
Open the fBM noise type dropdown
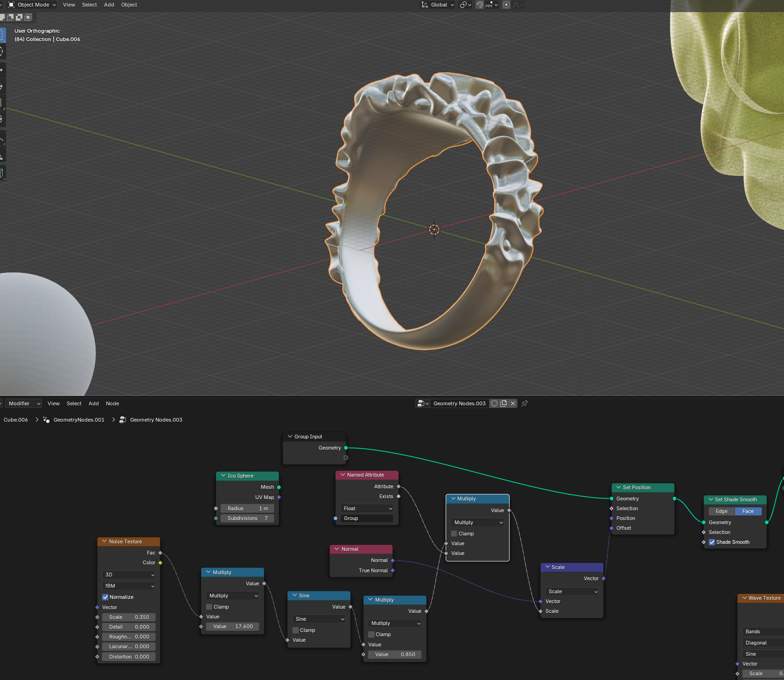(129, 586)
